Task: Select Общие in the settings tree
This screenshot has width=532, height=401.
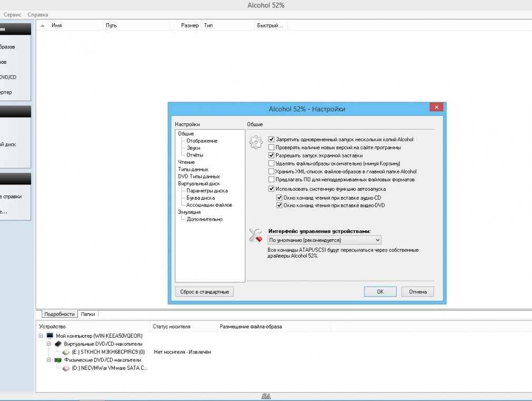Action: (186, 133)
